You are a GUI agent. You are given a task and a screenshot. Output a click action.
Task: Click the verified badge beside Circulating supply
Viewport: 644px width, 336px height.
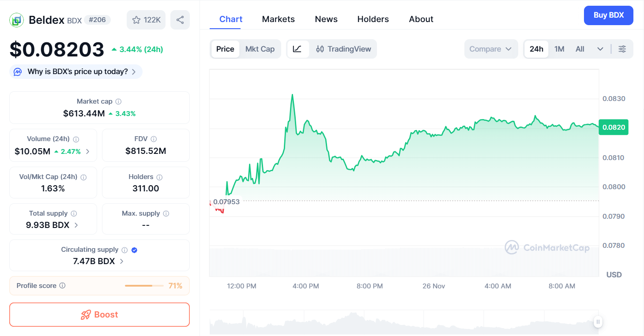pyautogui.click(x=134, y=250)
